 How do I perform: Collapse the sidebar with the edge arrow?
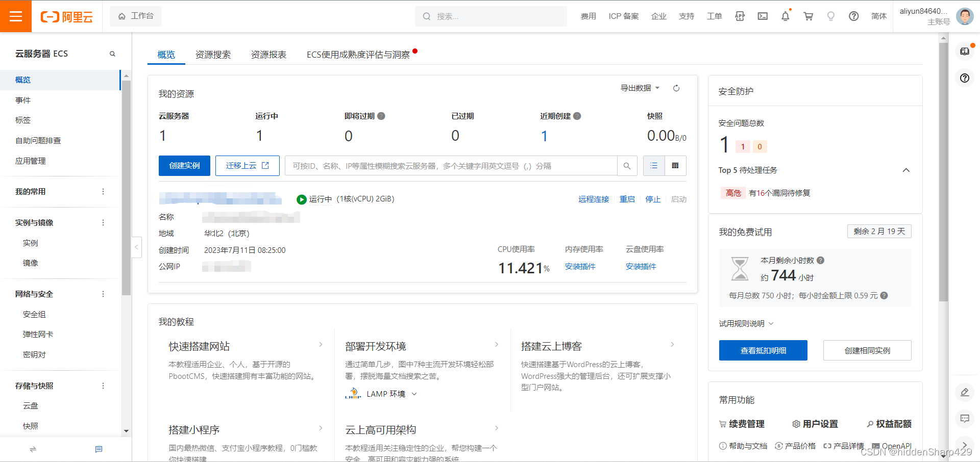click(x=136, y=247)
